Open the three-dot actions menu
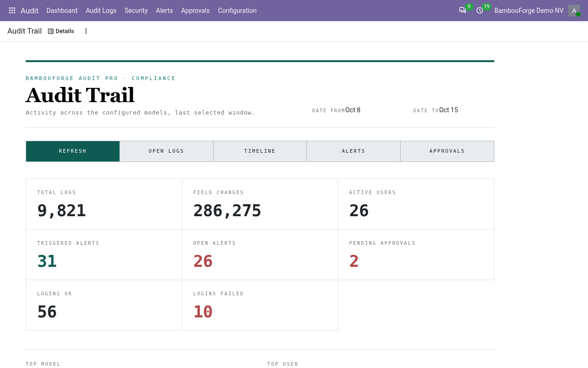Image resolution: width=588 pixels, height=368 pixels. [x=86, y=31]
